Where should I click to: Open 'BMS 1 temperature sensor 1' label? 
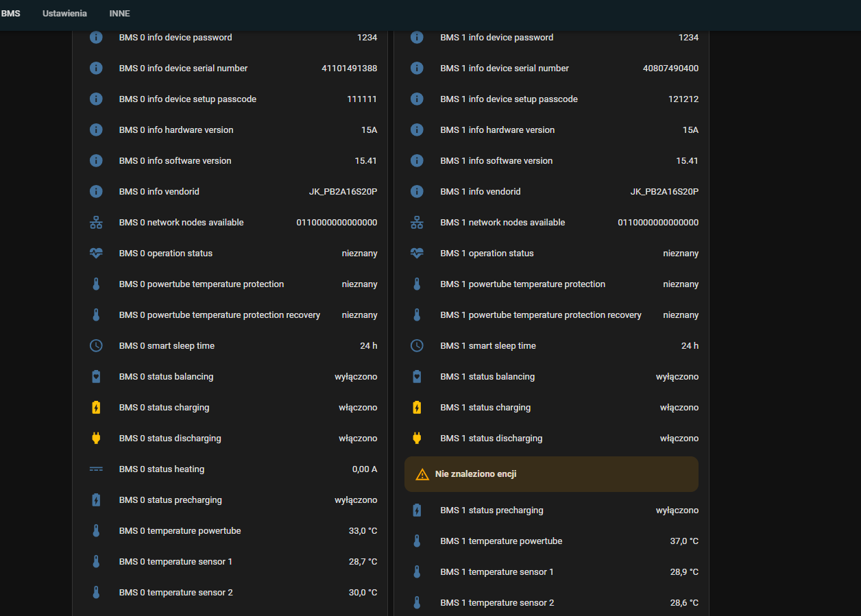497,572
